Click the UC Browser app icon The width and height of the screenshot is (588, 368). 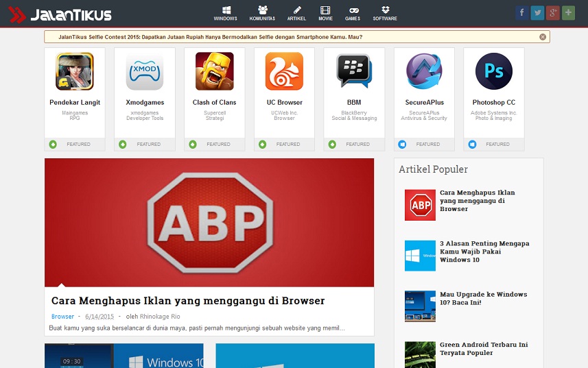tap(284, 71)
